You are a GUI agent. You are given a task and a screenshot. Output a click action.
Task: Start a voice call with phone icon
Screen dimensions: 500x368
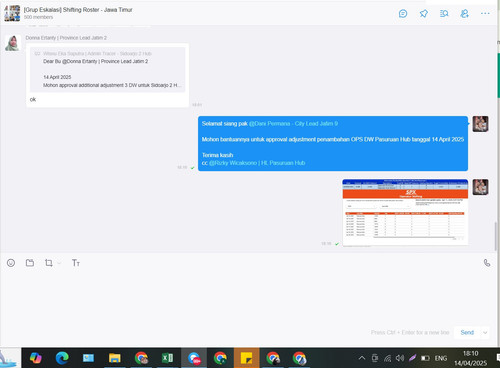point(487,263)
